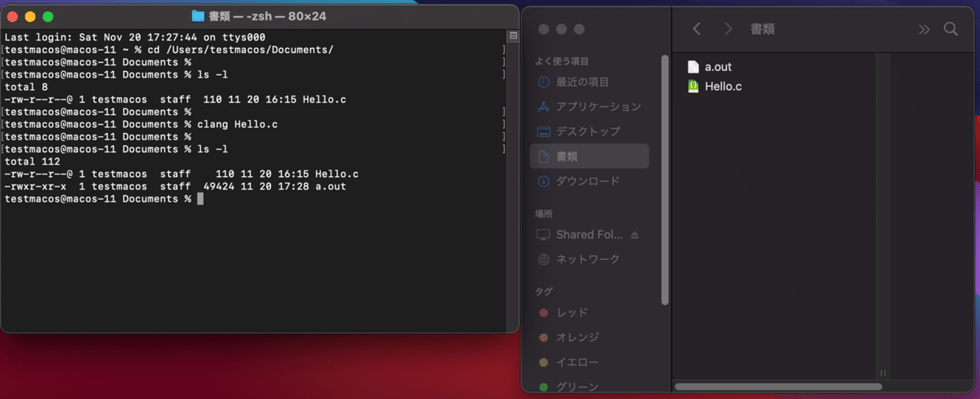Click the folder proxy icon in Terminal title
The width and height of the screenshot is (980, 399).
198,16
